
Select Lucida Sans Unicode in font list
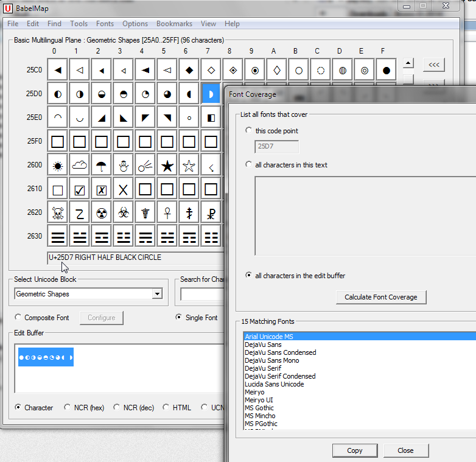[360, 384]
